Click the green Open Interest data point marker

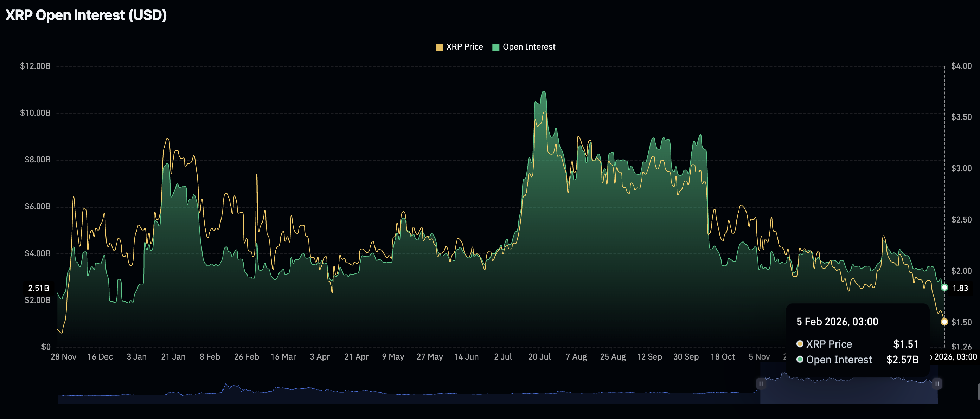click(x=944, y=287)
